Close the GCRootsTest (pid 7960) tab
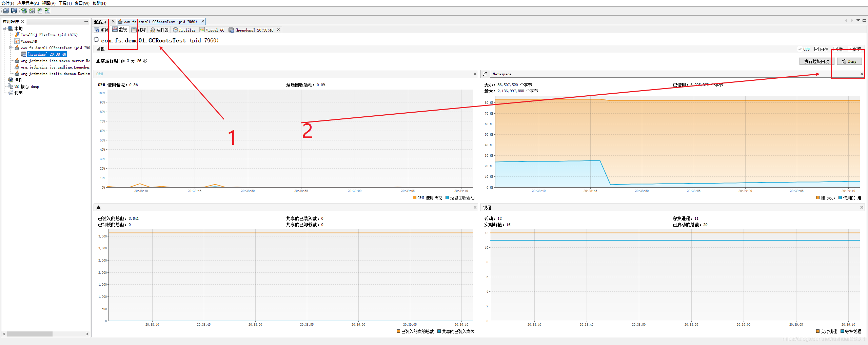Image resolution: width=868 pixels, height=345 pixels. (203, 21)
